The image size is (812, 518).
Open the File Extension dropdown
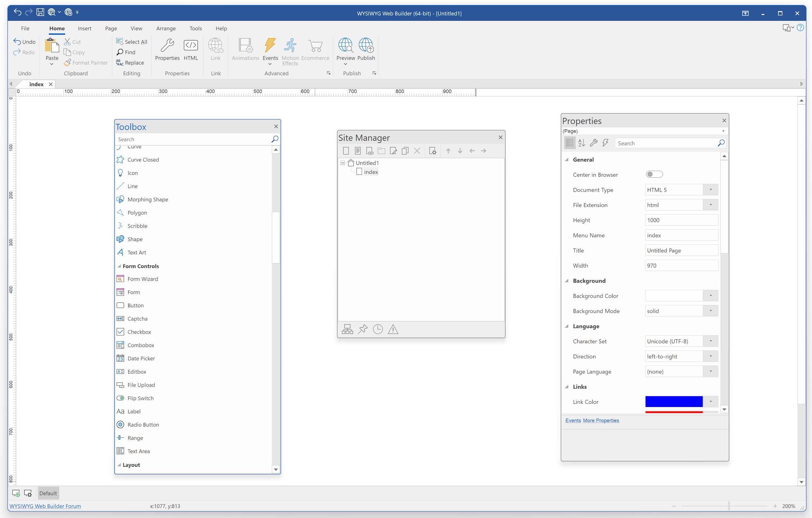pyautogui.click(x=710, y=205)
